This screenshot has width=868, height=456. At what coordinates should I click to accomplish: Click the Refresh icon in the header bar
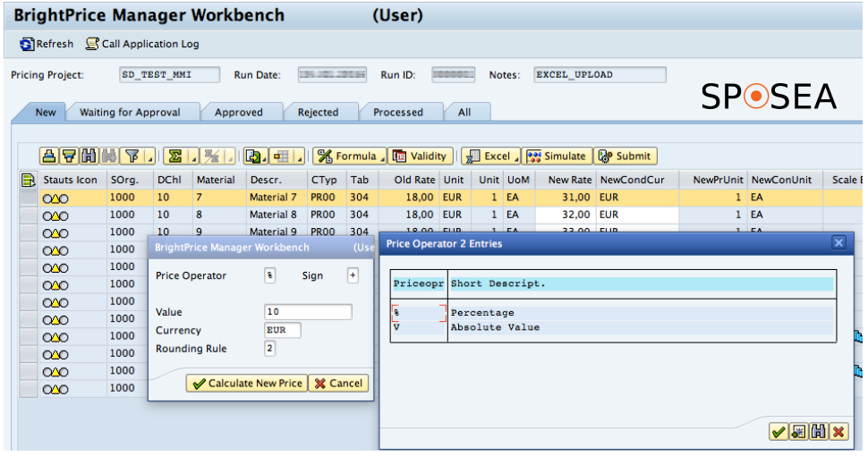pos(26,45)
